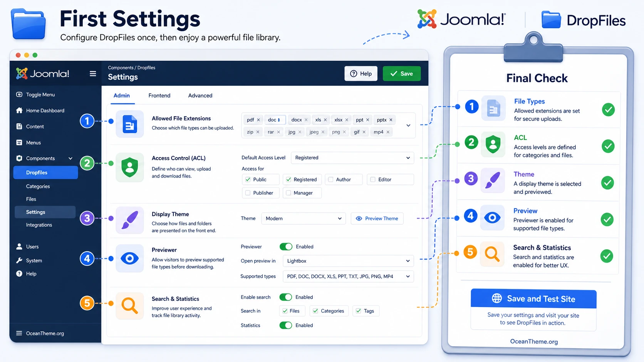This screenshot has height=362, width=644.
Task: Click the ACL shield icon in Final Check
Action: [x=493, y=144]
